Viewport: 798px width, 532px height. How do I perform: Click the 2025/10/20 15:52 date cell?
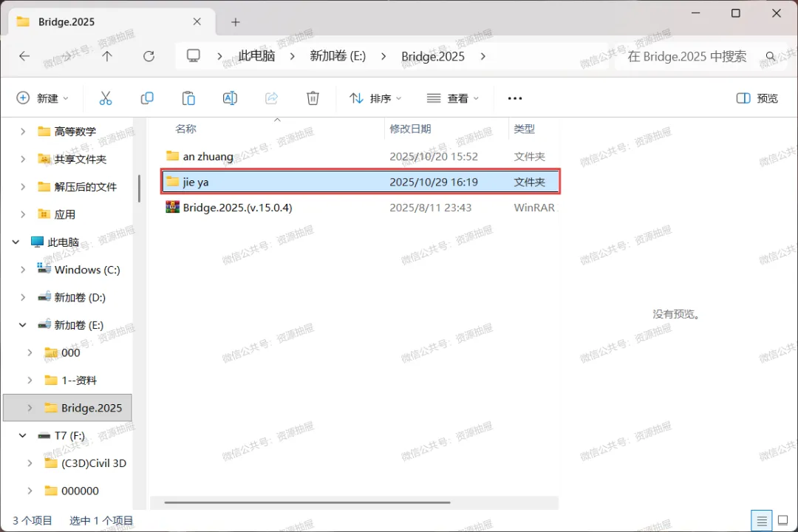pyautogui.click(x=434, y=157)
